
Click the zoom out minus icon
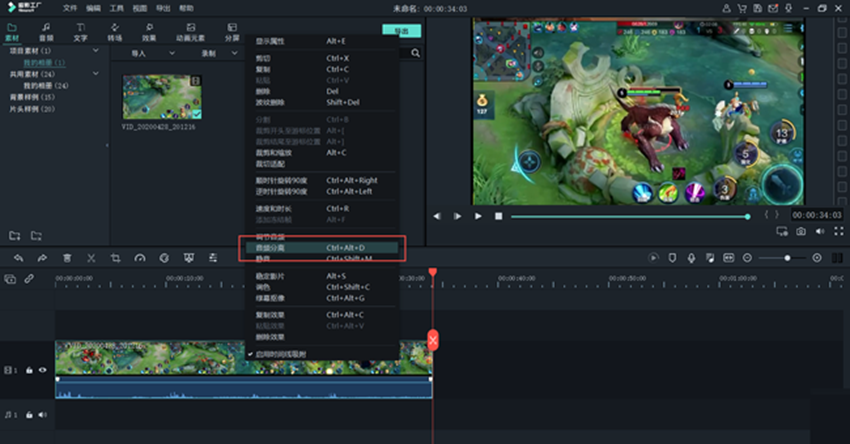pyautogui.click(x=747, y=258)
